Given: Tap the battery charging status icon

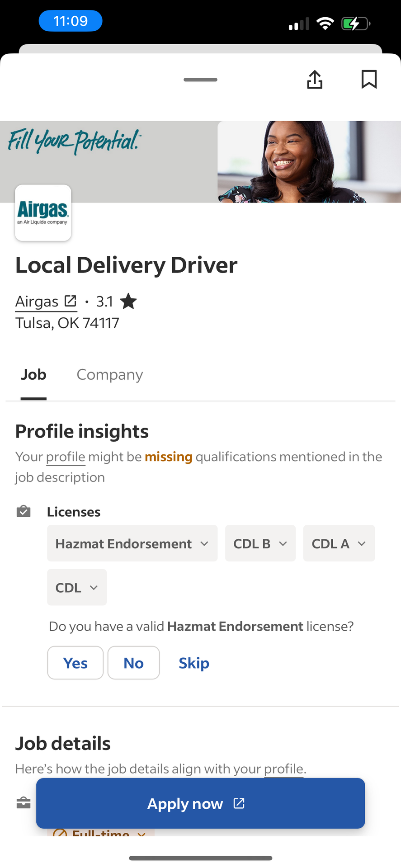Looking at the screenshot, I should click(355, 23).
